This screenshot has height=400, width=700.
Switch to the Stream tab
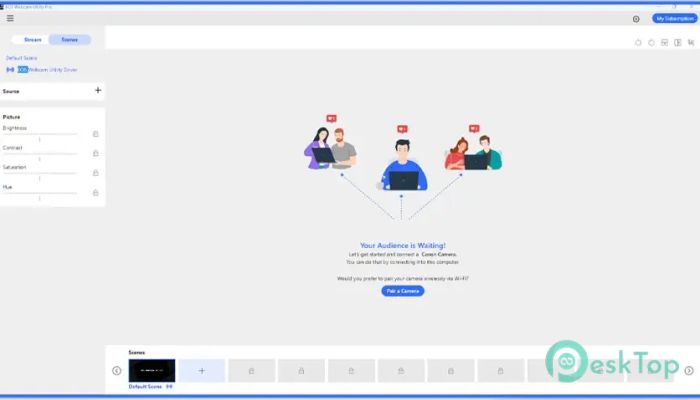click(x=33, y=40)
